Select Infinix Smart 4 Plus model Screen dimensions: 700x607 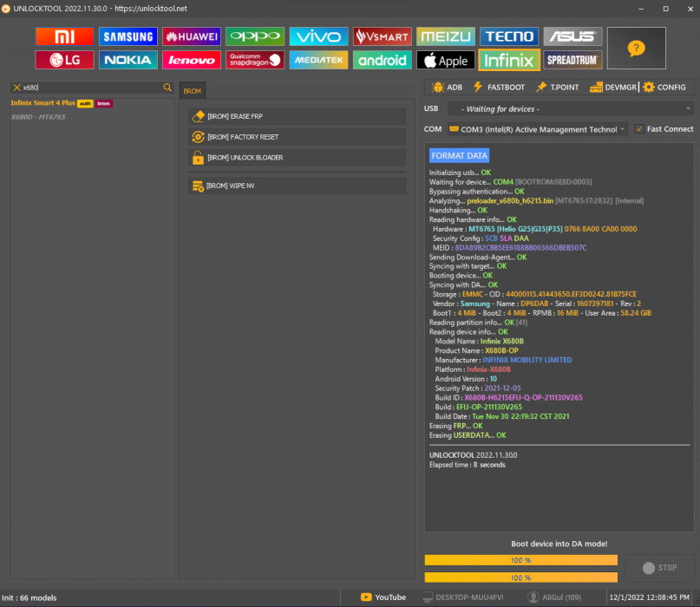pos(62,103)
